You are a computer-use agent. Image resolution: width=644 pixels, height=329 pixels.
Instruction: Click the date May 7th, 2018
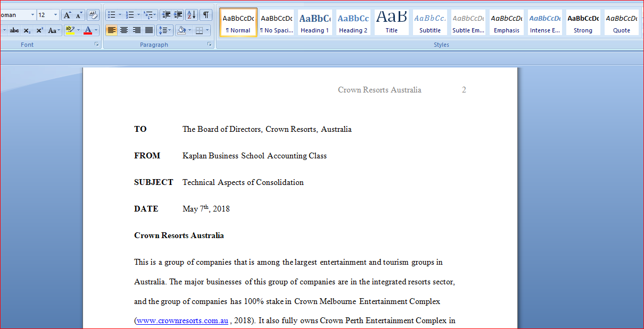point(206,208)
